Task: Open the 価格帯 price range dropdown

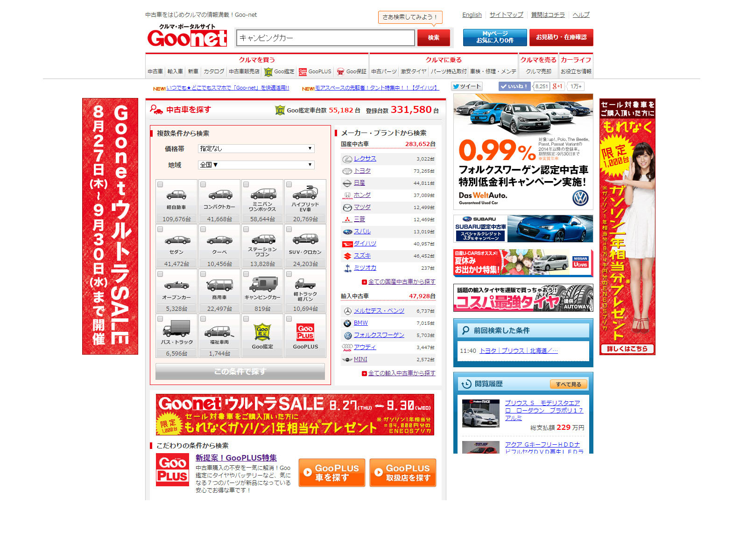Action: click(256, 148)
